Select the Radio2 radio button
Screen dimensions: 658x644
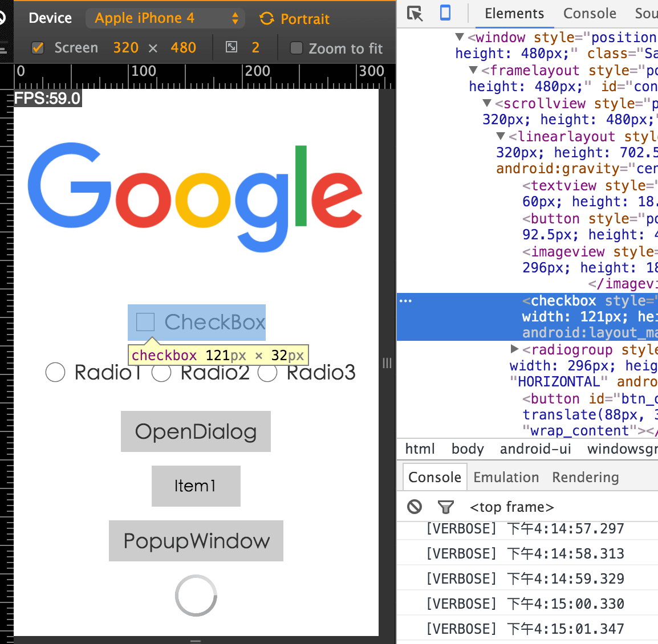click(161, 372)
